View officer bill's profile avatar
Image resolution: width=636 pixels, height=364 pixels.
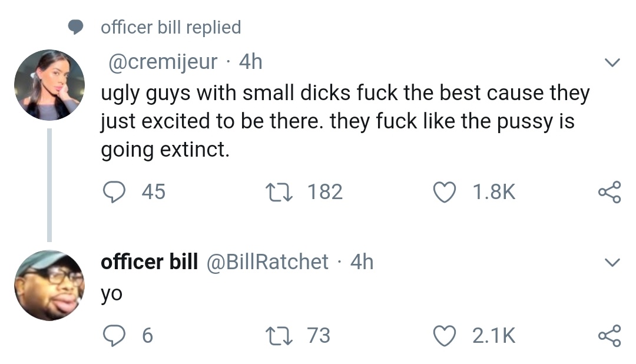point(49,285)
